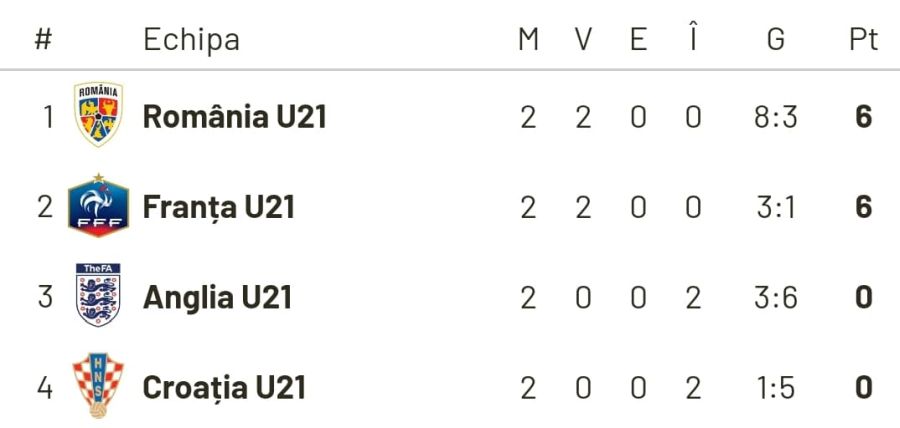Viewport: 900px width, 428px height.
Task: Click the M matches column header
Action: point(528,39)
